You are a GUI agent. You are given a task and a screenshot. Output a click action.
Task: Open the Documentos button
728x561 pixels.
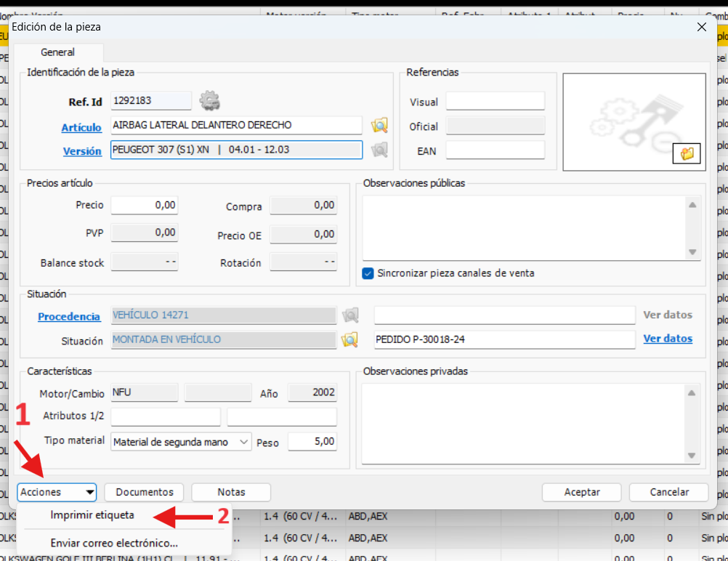145,492
